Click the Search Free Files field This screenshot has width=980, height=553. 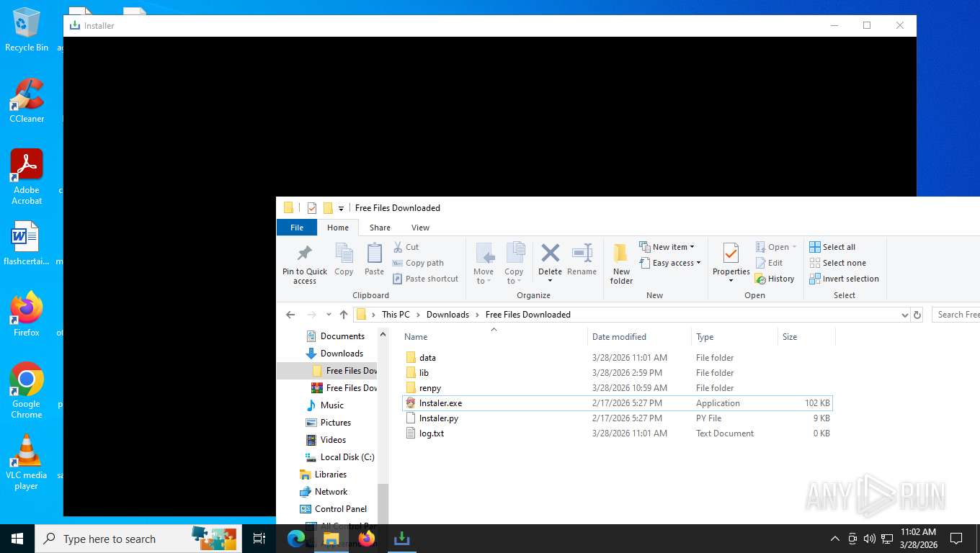pos(955,315)
